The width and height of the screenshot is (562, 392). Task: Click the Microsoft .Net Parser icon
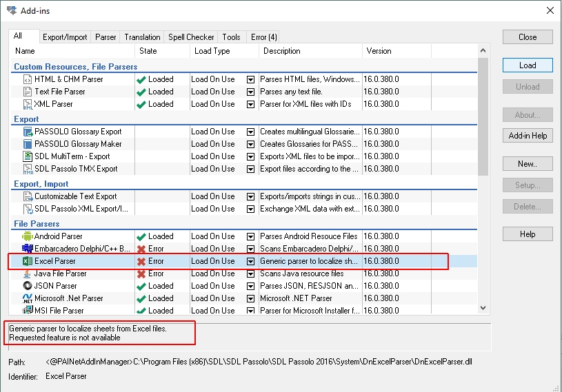pos(28,298)
